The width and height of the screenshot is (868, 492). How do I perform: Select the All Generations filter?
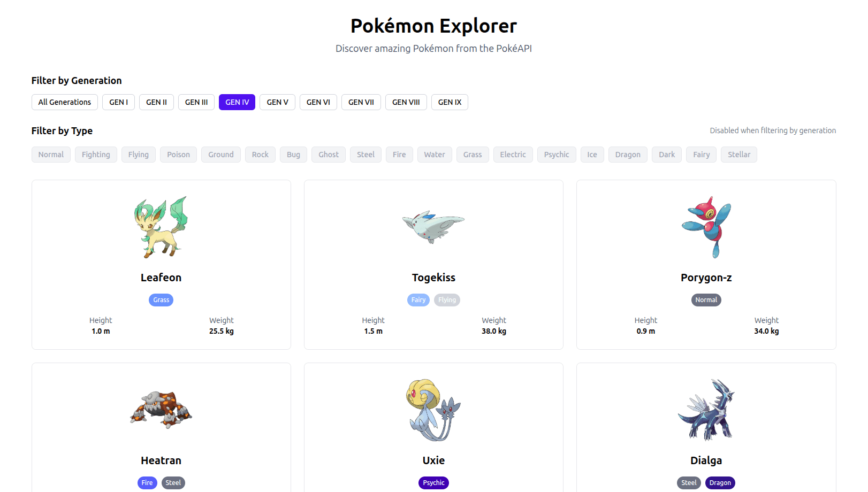[x=64, y=102]
